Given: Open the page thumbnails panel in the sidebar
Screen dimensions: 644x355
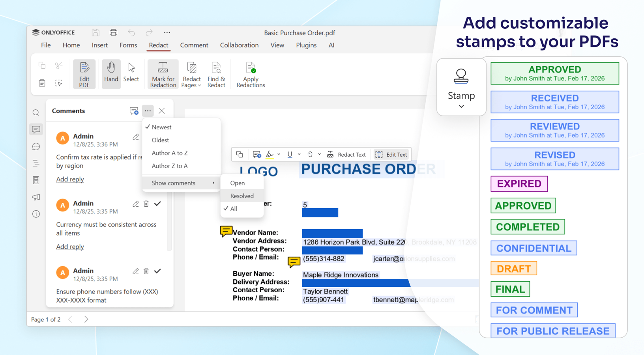Looking at the screenshot, I should pos(36,180).
